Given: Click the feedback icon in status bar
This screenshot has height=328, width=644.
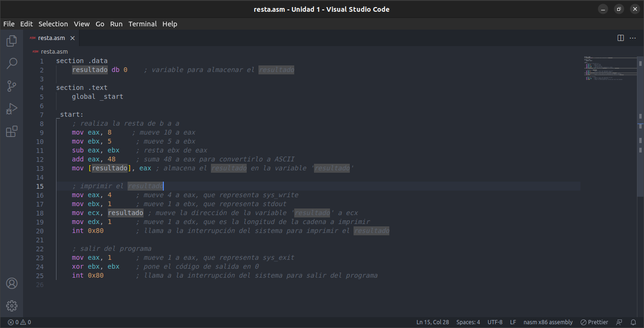Looking at the screenshot, I should click(x=619, y=322).
